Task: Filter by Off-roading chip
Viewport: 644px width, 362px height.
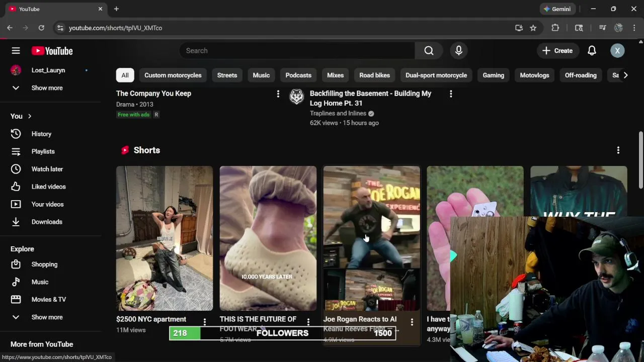Action: coord(581,75)
